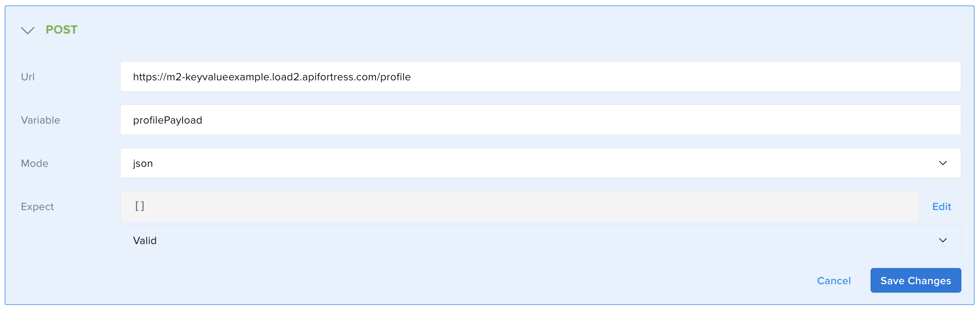Image resolution: width=980 pixels, height=312 pixels.
Task: Click the apifortress profile URL text
Action: point(271,77)
